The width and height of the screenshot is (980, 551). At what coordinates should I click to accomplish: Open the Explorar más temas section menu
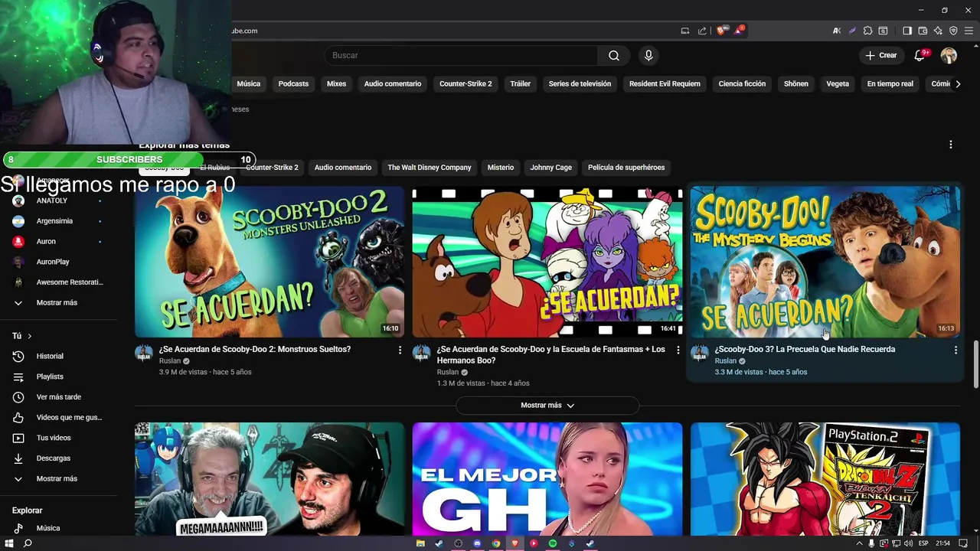point(951,145)
